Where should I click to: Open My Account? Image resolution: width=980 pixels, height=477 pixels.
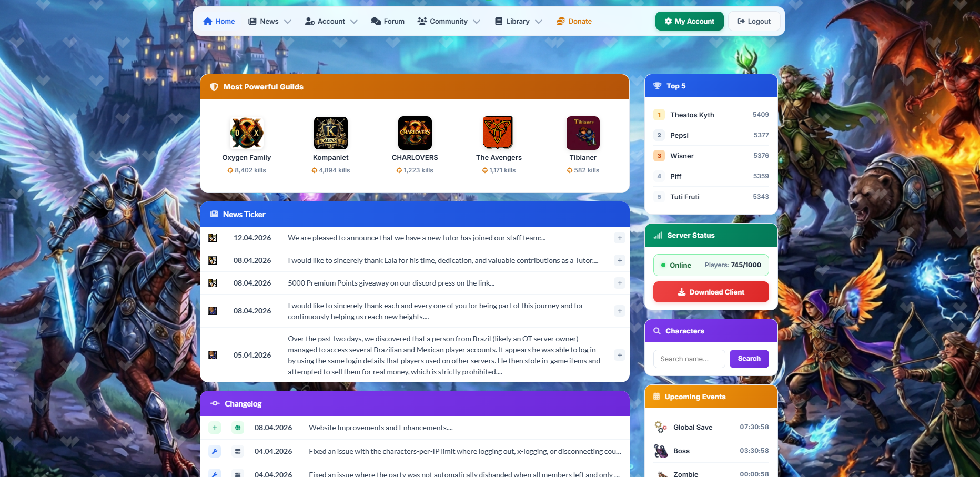click(x=689, y=21)
